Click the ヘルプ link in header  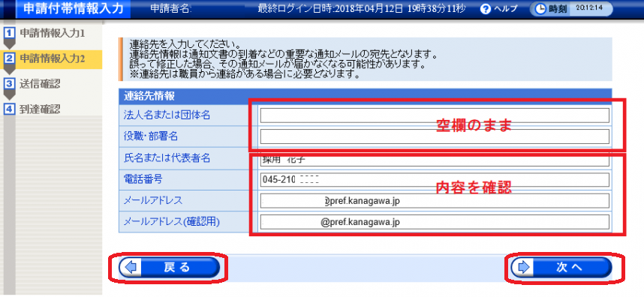(506, 9)
